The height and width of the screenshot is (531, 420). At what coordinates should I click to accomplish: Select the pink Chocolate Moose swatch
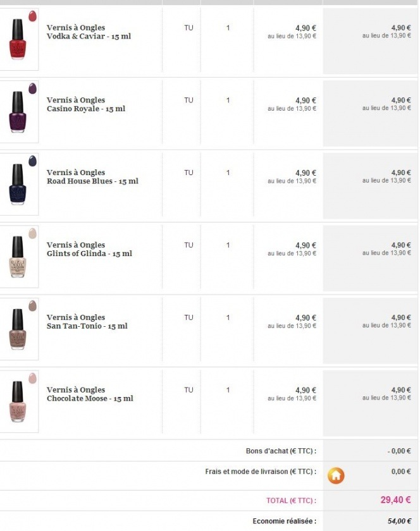coord(32,378)
